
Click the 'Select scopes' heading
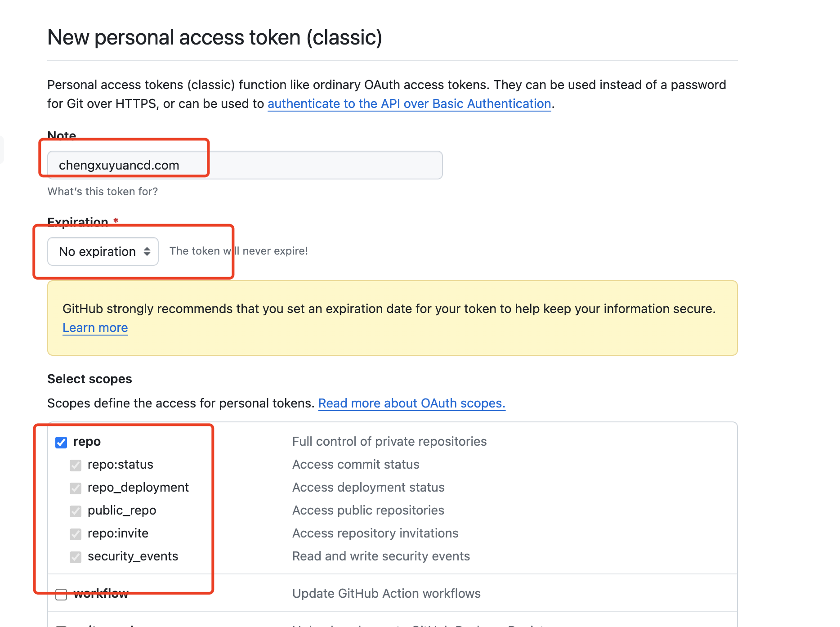click(89, 379)
